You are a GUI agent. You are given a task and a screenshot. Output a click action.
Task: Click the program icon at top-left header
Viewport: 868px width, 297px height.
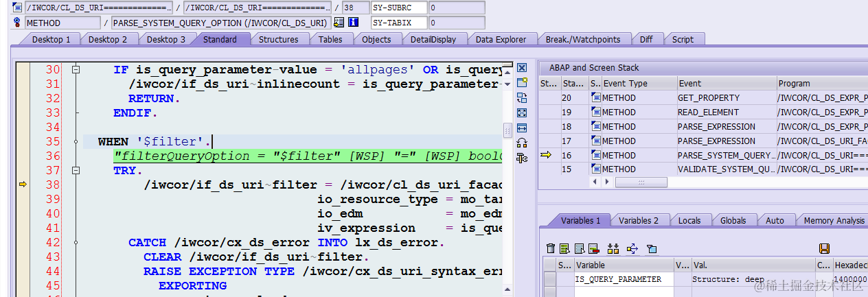point(18,8)
